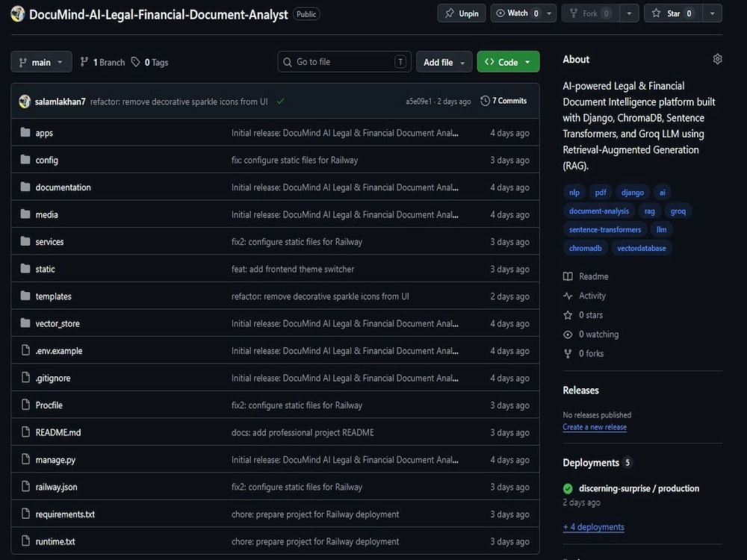This screenshot has width=747, height=560.
Task: Click the green commit status checkmark
Action: (x=281, y=101)
